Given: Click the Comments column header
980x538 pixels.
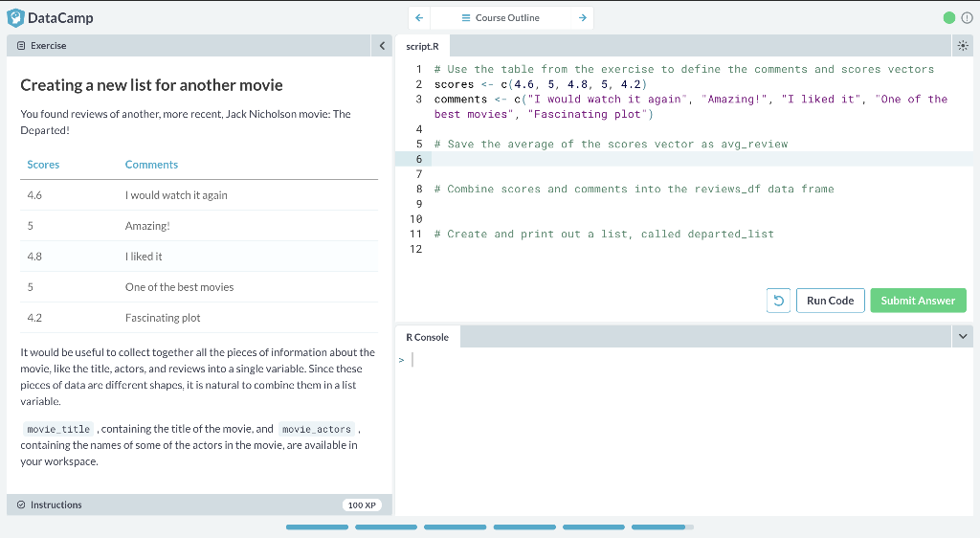Looking at the screenshot, I should (151, 165).
